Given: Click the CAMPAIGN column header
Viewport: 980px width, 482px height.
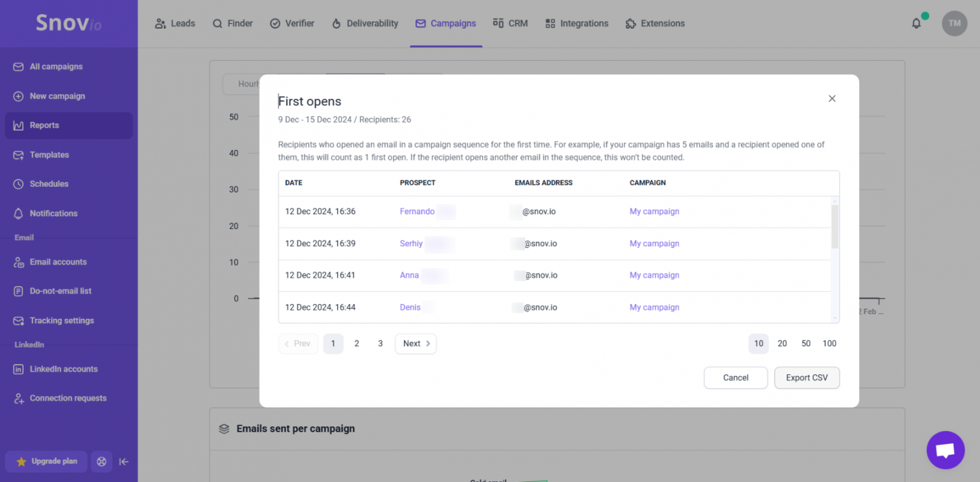Looking at the screenshot, I should (x=648, y=183).
